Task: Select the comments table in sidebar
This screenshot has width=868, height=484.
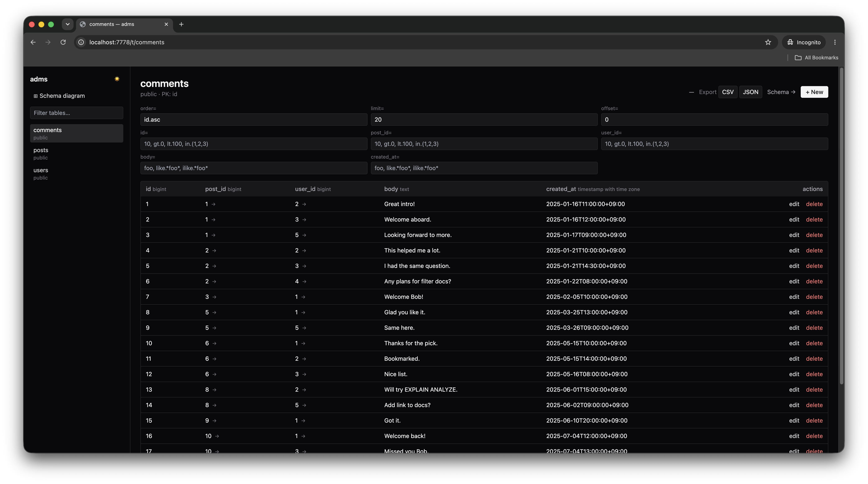Action: 76,134
